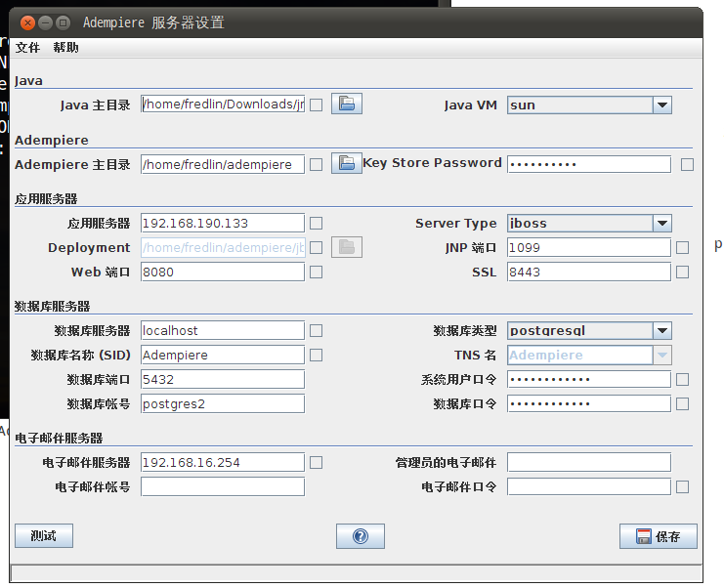This screenshot has height=588, width=724.
Task: Toggle checkbox next to JNP 端口 field
Action: 682,248
